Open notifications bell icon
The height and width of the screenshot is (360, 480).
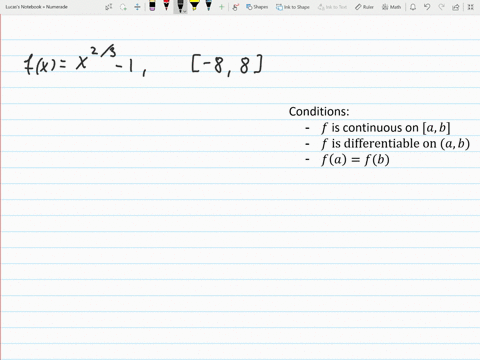[413, 7]
